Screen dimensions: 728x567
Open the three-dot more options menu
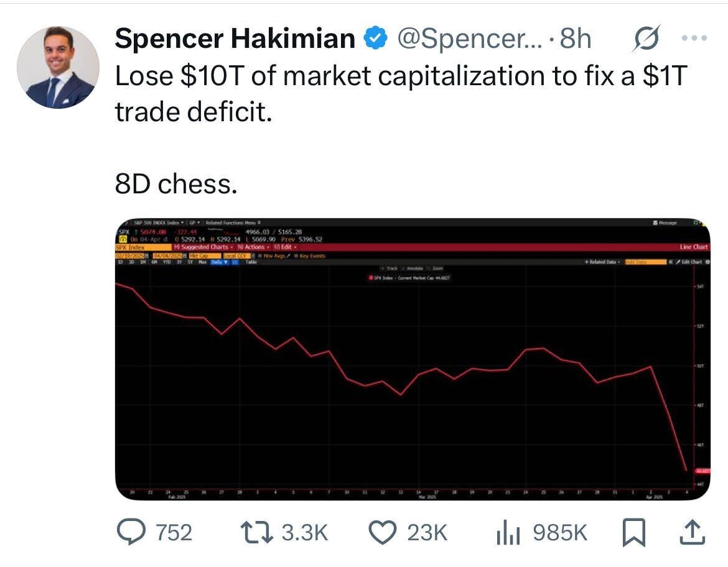click(694, 39)
